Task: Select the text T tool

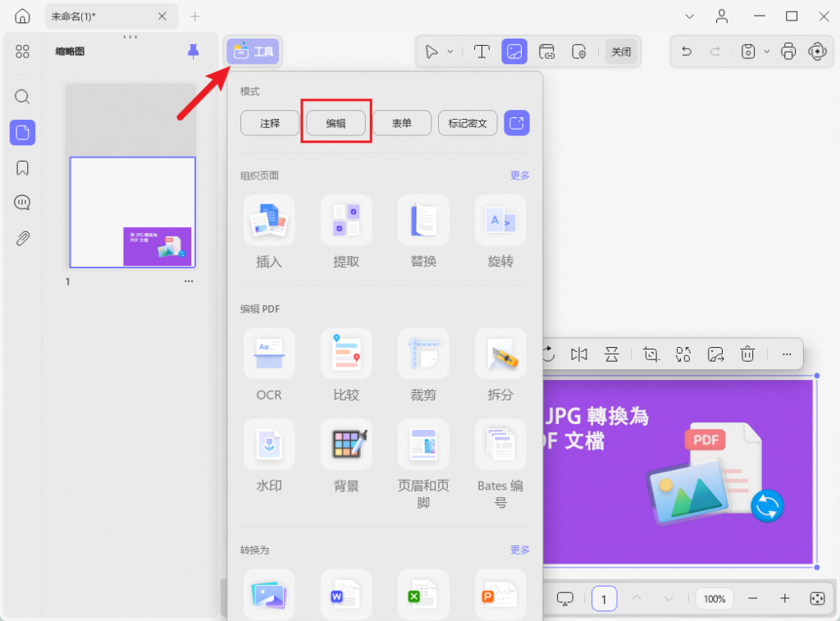Action: click(x=482, y=52)
